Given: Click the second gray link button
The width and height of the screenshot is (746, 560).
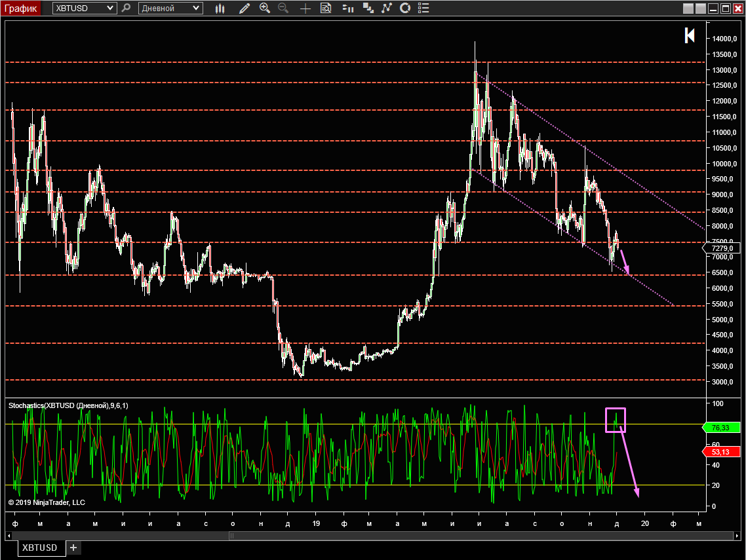Looking at the screenshot, I should [x=700, y=9].
